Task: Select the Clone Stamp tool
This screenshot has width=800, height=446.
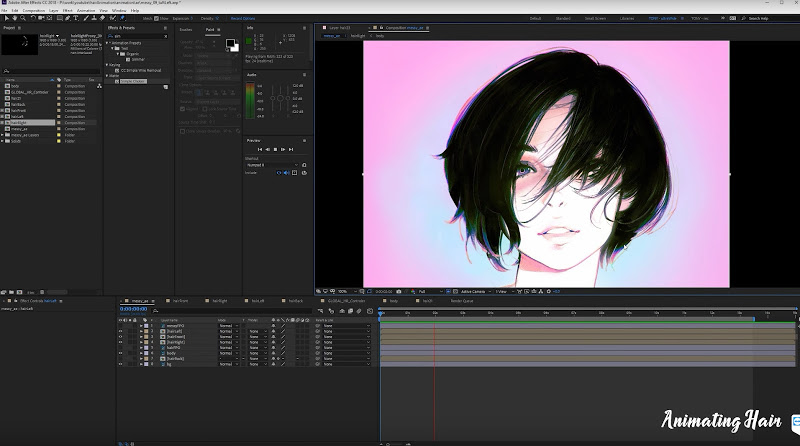Action: point(94,18)
